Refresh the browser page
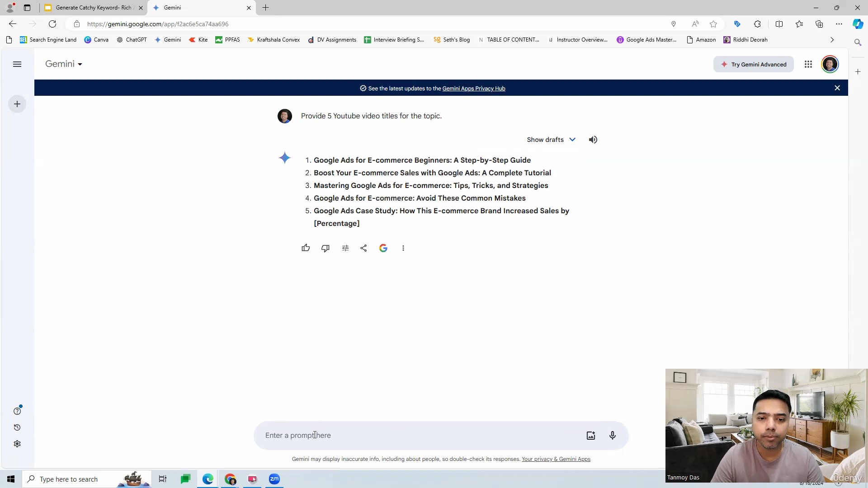 52,24
